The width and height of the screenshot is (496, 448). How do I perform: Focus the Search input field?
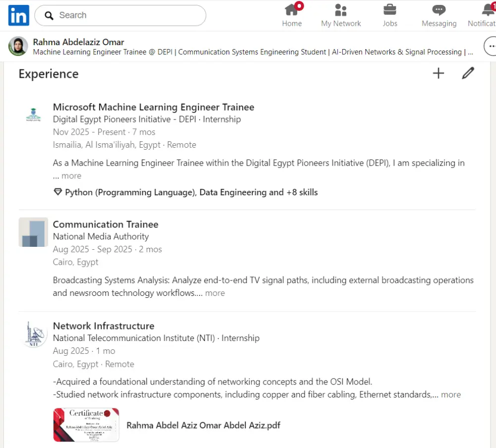tap(120, 15)
